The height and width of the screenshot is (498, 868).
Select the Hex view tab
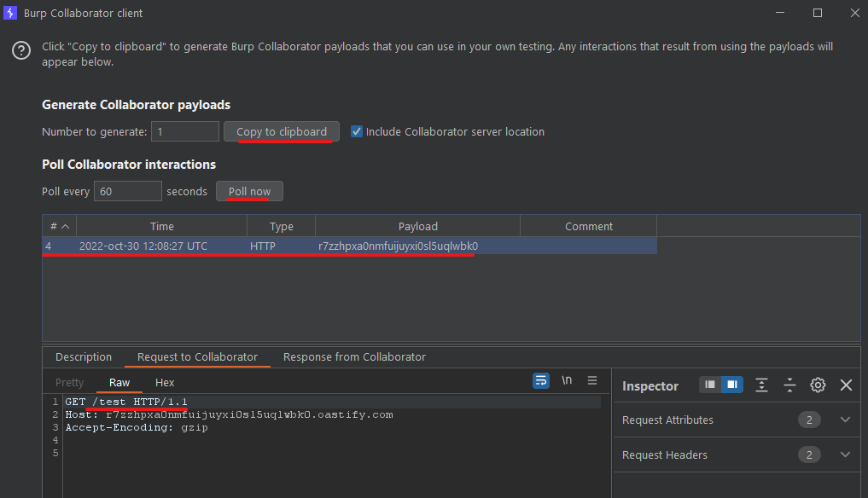165,382
